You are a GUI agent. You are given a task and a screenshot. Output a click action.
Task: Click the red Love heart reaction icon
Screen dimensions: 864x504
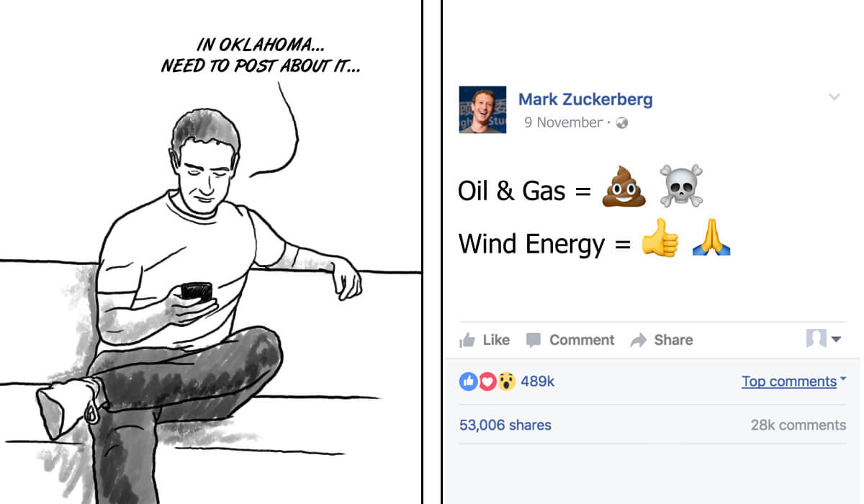point(487,382)
